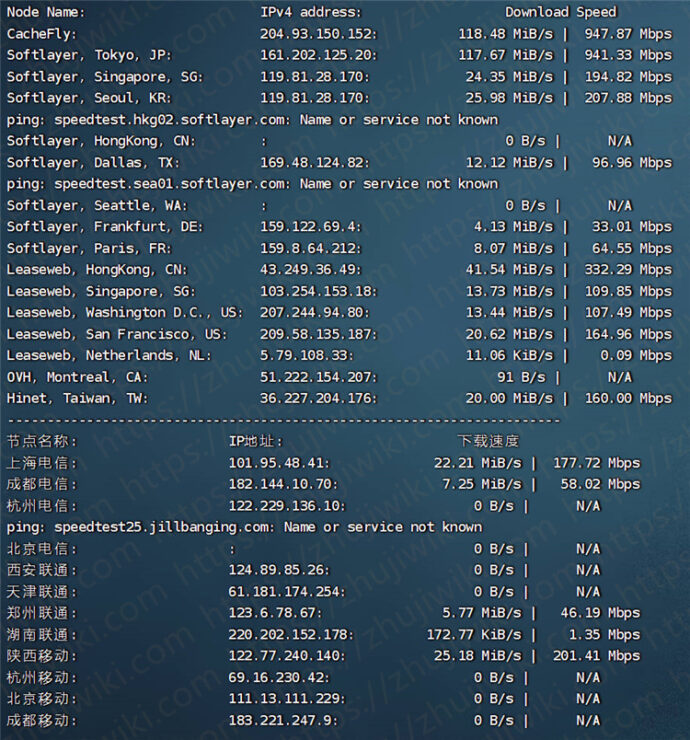Image resolution: width=690 pixels, height=740 pixels.
Task: Click the speedtest.sea01.softlayer.com ping error line
Action: [252, 184]
